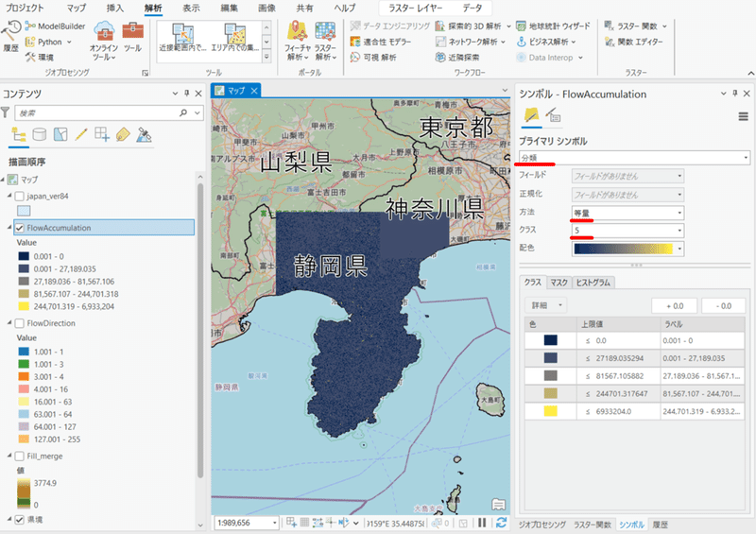Viewport: 756px width, 534px height.
Task: Open the map scale dropdown 1:989,656
Action: pos(247,523)
